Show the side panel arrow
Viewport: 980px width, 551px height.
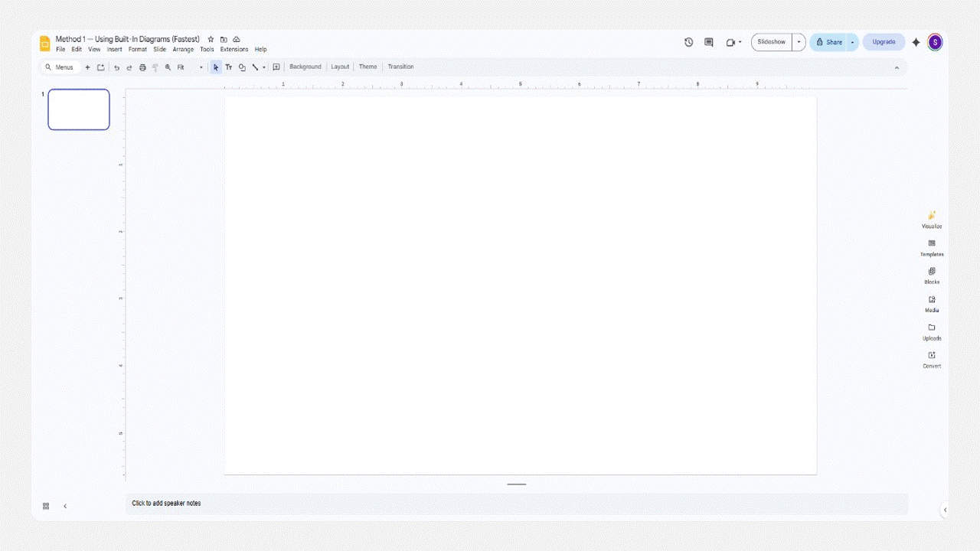pyautogui.click(x=945, y=510)
